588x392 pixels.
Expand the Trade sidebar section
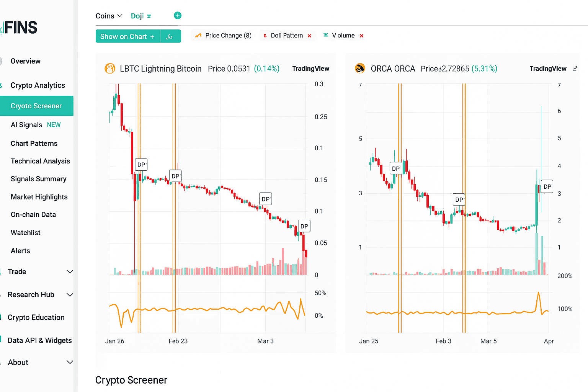click(70, 272)
